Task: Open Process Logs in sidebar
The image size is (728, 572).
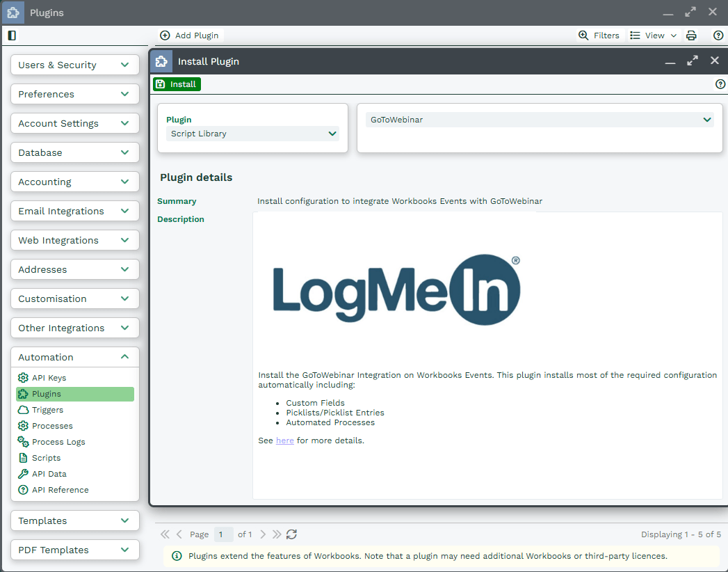Action: click(58, 442)
